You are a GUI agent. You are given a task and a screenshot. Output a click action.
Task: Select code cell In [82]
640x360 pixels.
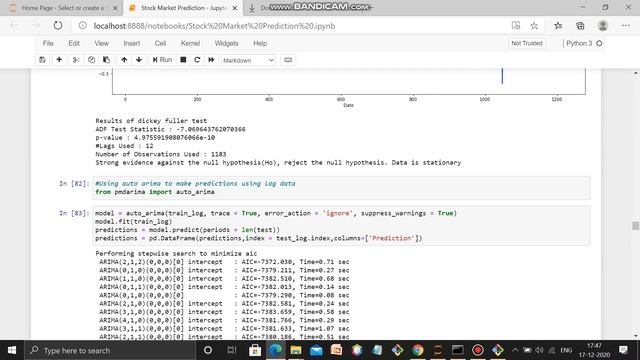[341, 188]
